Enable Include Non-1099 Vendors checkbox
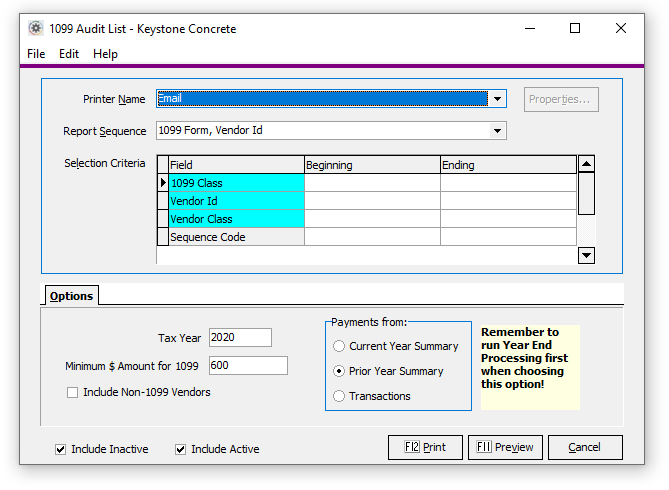Image resolution: width=669 pixels, height=490 pixels. tap(73, 393)
